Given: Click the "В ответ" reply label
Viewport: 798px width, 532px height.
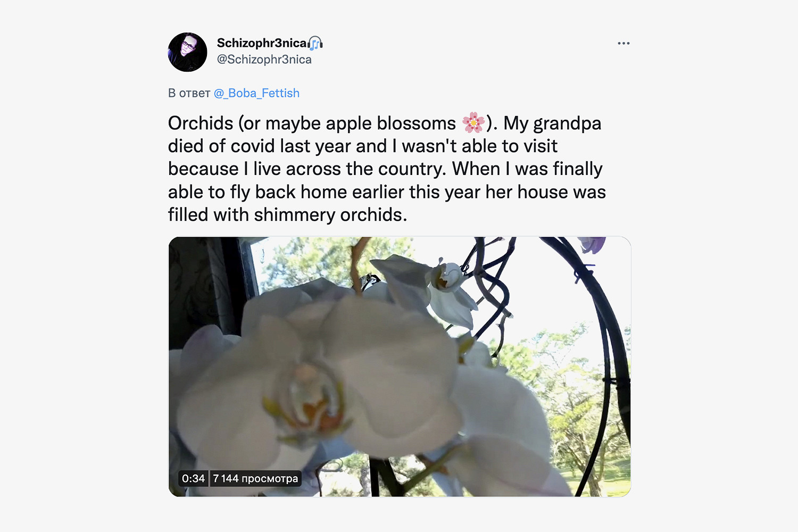Looking at the screenshot, I should (189, 93).
